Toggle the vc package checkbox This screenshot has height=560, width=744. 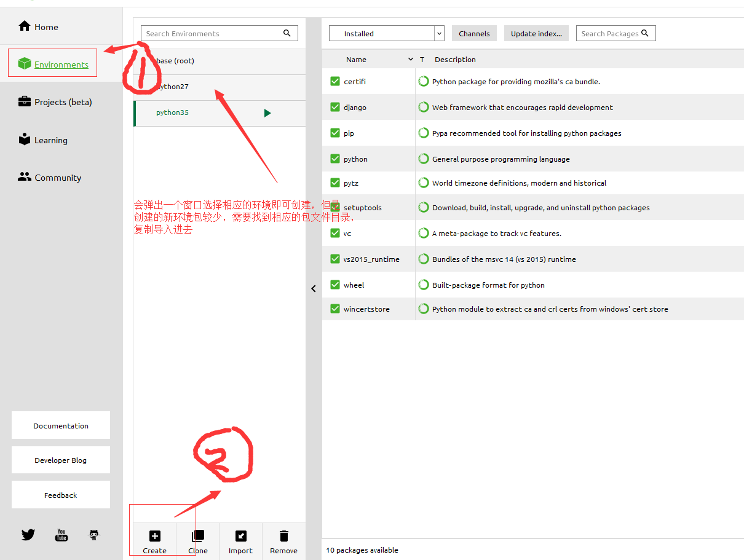(335, 233)
